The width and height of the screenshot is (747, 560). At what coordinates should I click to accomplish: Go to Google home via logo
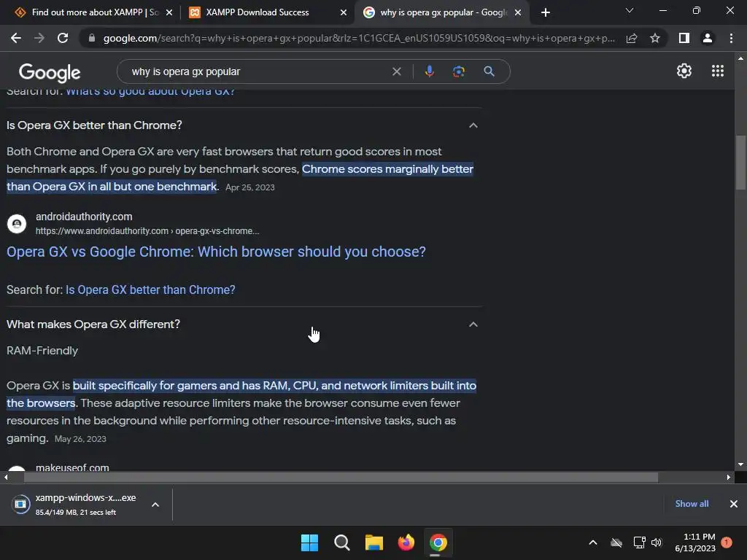50,72
